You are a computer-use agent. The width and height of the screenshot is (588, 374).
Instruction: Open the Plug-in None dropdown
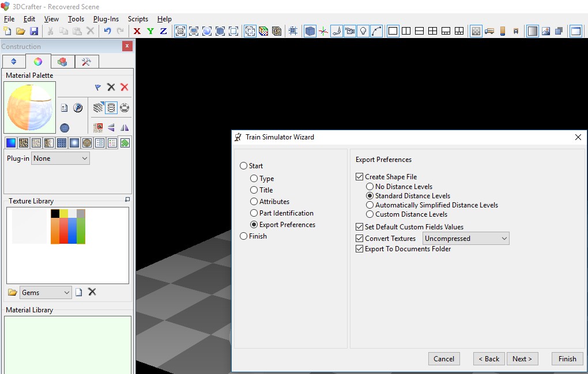(61, 158)
